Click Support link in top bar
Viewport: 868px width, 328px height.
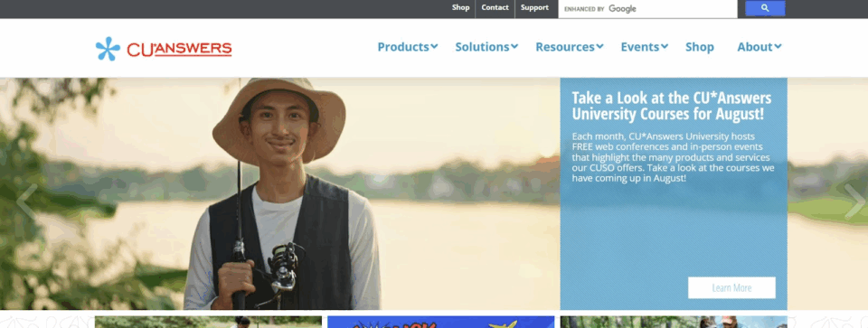[534, 8]
